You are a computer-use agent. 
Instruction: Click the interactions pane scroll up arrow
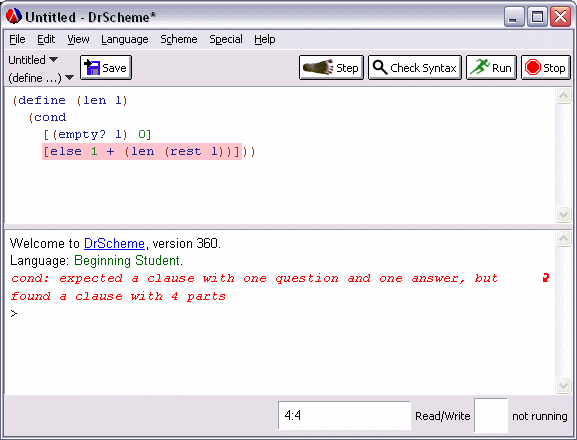[563, 239]
